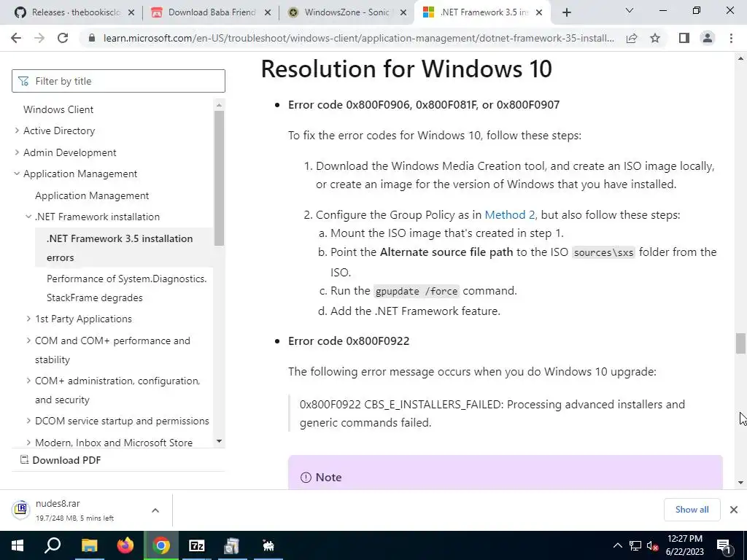Select .NET Framework 3.5 installation errors
This screenshot has width=747, height=560.
(x=124, y=248)
